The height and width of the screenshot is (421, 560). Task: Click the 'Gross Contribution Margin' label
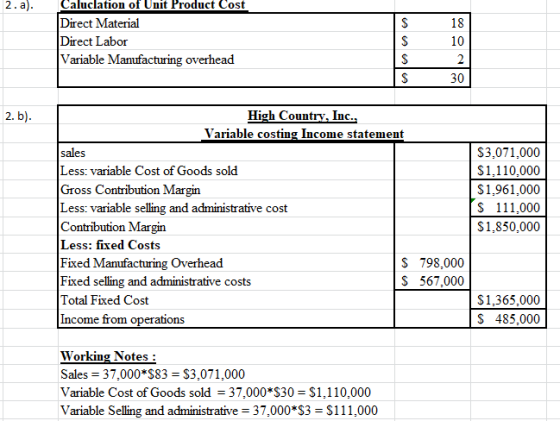click(x=130, y=190)
